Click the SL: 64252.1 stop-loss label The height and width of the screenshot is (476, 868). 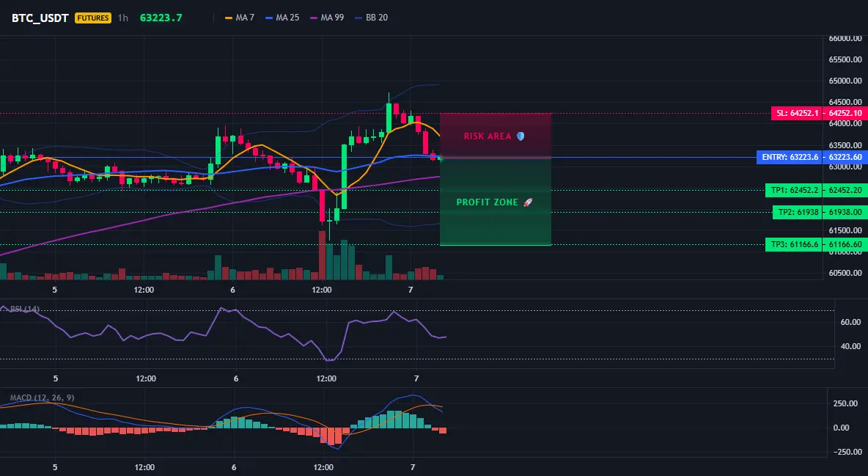(x=797, y=113)
